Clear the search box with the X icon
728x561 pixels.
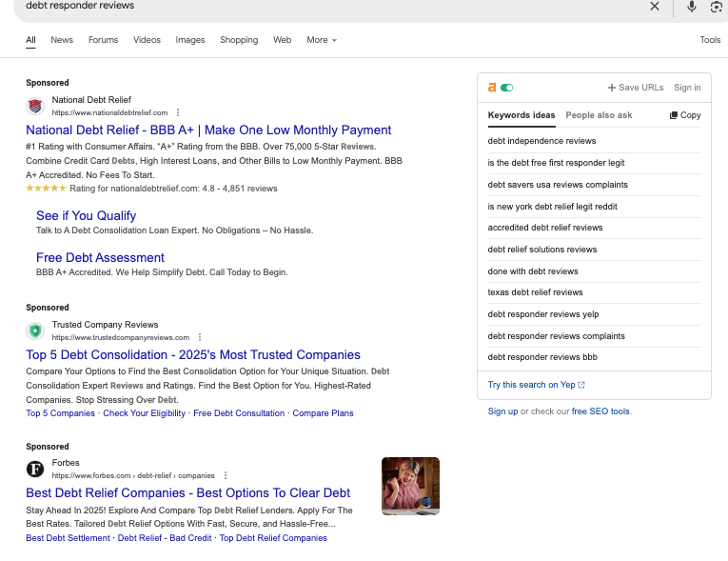[655, 6]
